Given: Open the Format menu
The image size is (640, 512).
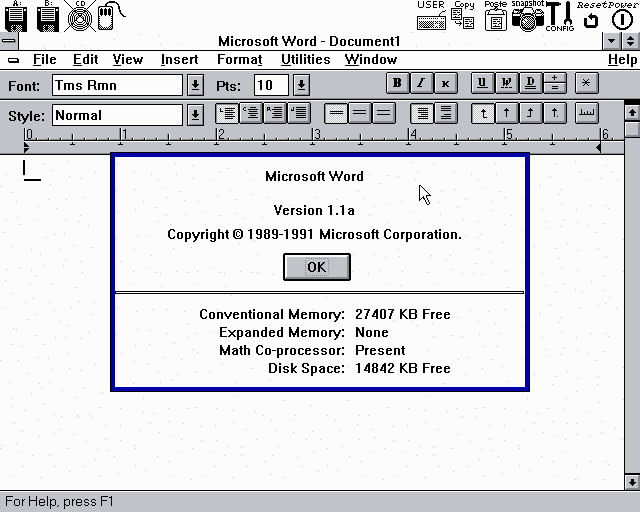Looking at the screenshot, I should 240,60.
